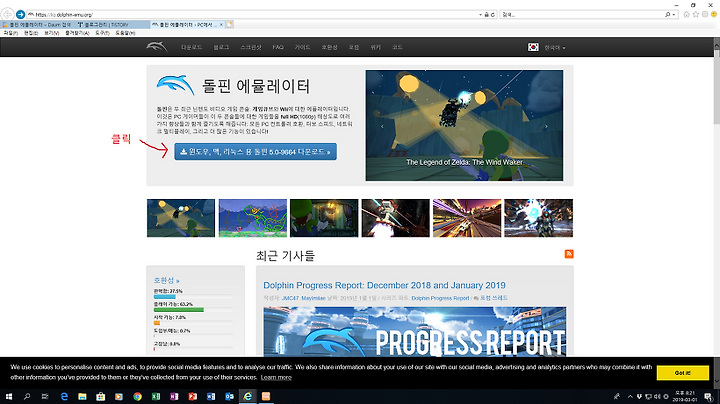Expand the search provider dropdown arrow
The image size is (720, 404).
pos(673,15)
